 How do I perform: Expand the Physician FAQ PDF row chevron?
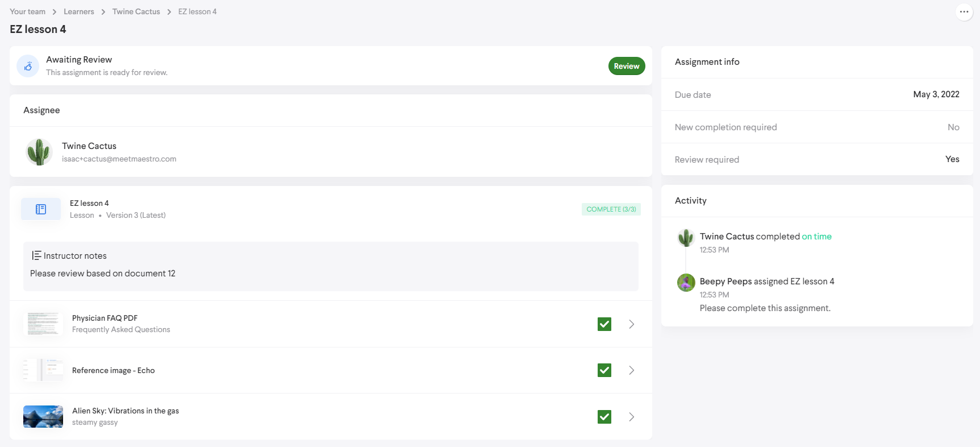(631, 324)
